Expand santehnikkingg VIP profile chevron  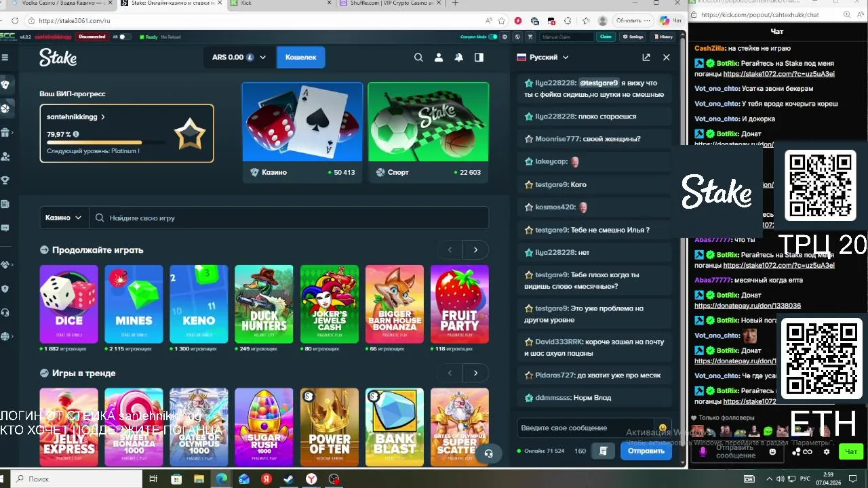click(103, 117)
